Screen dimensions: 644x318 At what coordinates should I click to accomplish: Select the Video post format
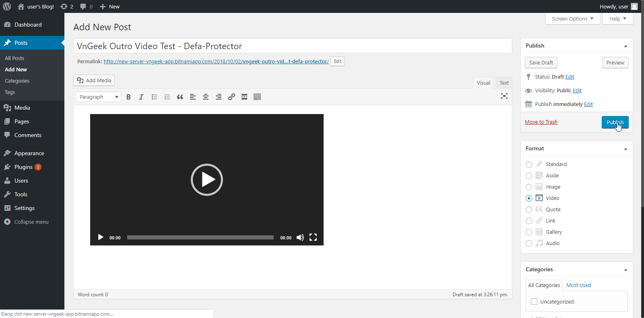click(529, 198)
